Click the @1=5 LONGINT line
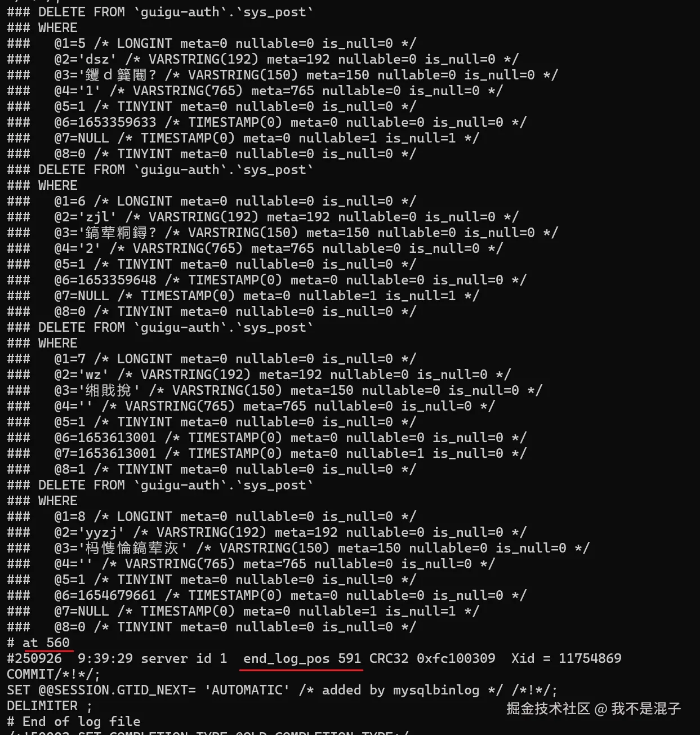700x735 pixels. (212, 43)
